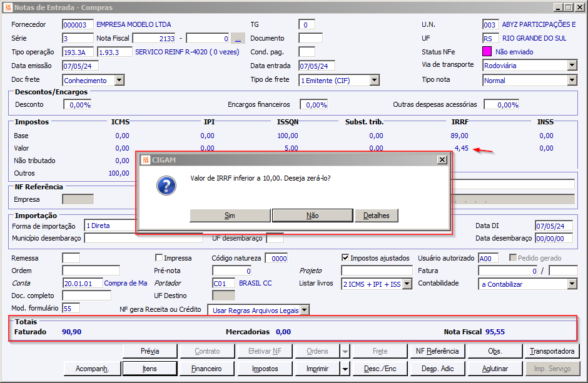
Task: Open Detalhes in the CIGAM dialog
Action: (x=377, y=216)
